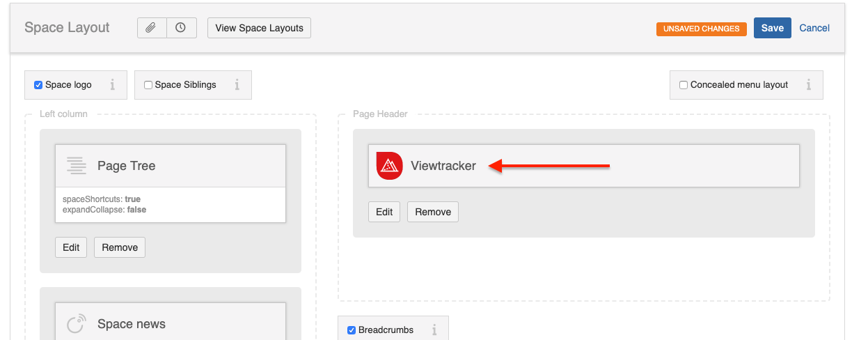The height and width of the screenshot is (340, 868).
Task: Save the space layout changes
Action: point(772,28)
